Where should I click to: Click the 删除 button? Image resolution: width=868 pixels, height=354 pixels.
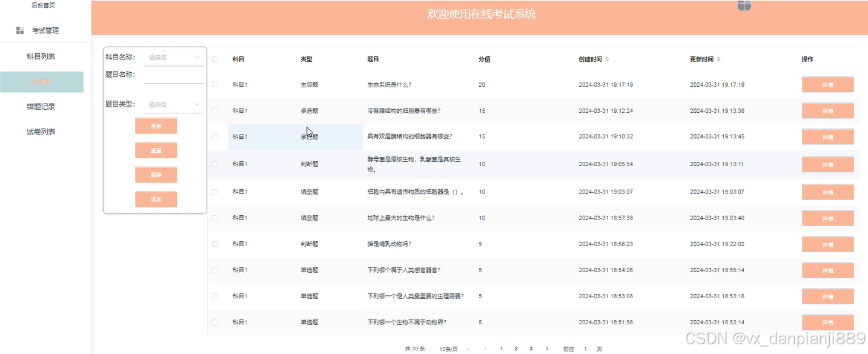(156, 175)
